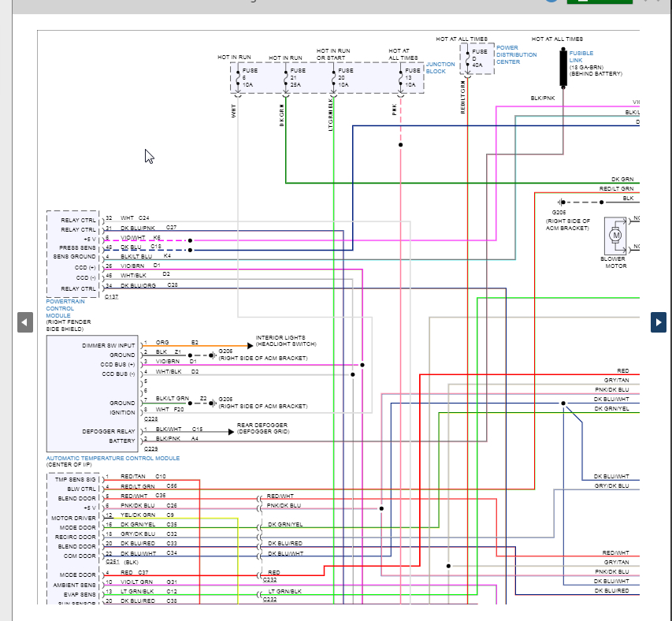Open the Automatic Temperature Control Module link
672x621 pixels.
[x=113, y=458]
